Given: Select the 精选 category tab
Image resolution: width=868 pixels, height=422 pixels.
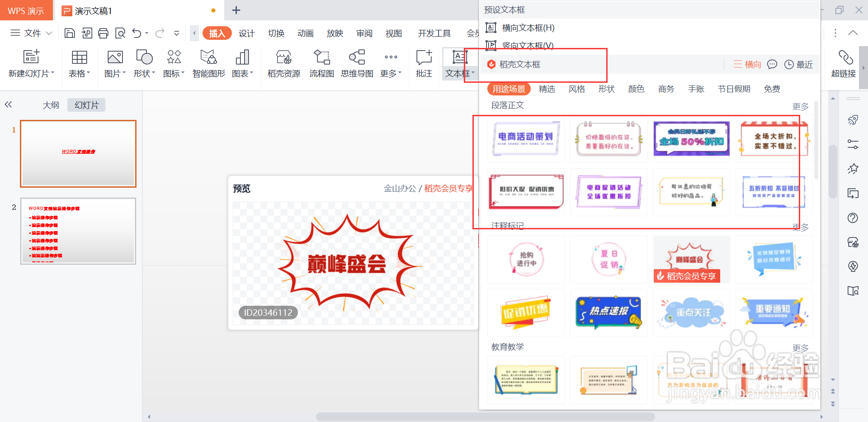Looking at the screenshot, I should pyautogui.click(x=547, y=89).
